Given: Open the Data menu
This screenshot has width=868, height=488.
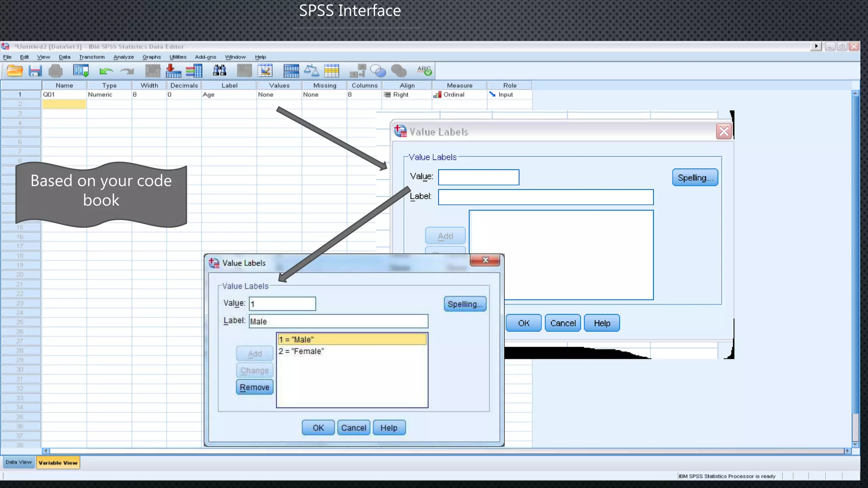Looking at the screenshot, I should (64, 57).
